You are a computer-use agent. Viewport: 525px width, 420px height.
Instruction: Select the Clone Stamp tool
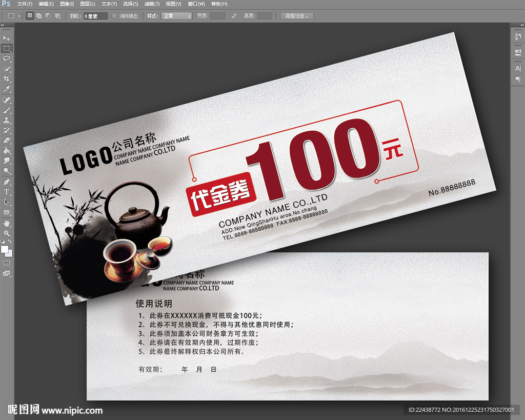click(6, 120)
